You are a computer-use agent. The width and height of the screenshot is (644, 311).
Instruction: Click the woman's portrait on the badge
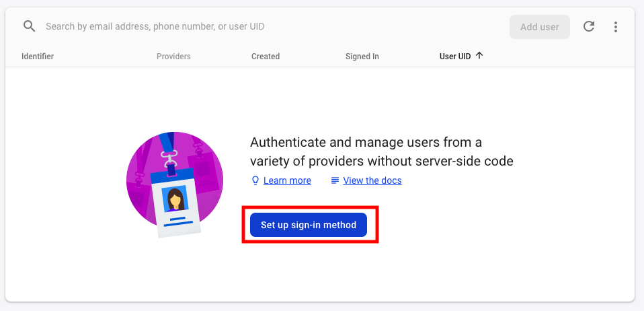pyautogui.click(x=176, y=199)
